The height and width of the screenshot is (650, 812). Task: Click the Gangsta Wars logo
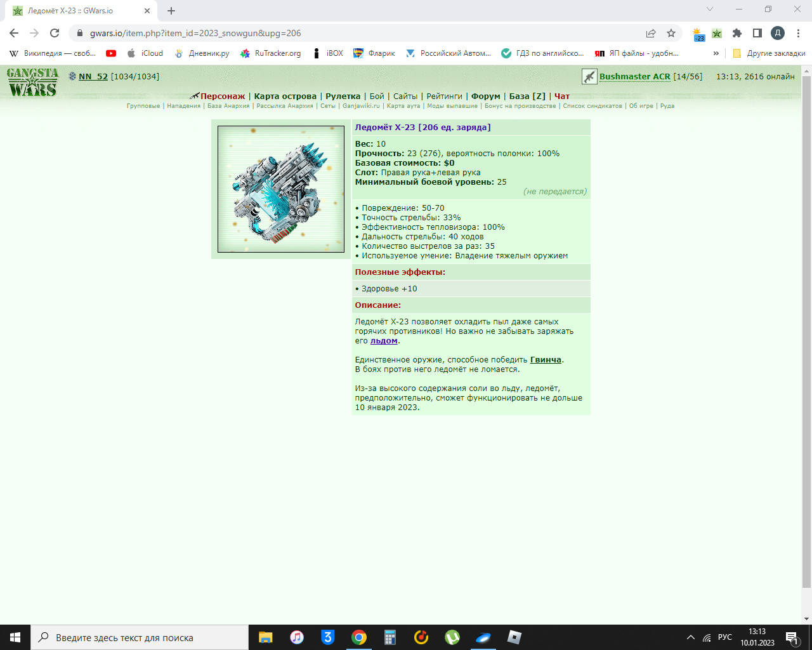pos(33,83)
